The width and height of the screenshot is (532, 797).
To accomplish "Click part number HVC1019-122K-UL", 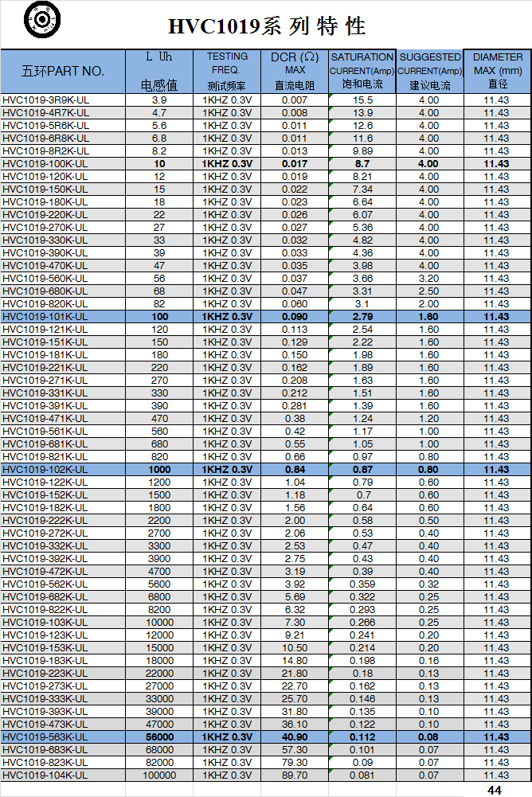I will [45, 482].
